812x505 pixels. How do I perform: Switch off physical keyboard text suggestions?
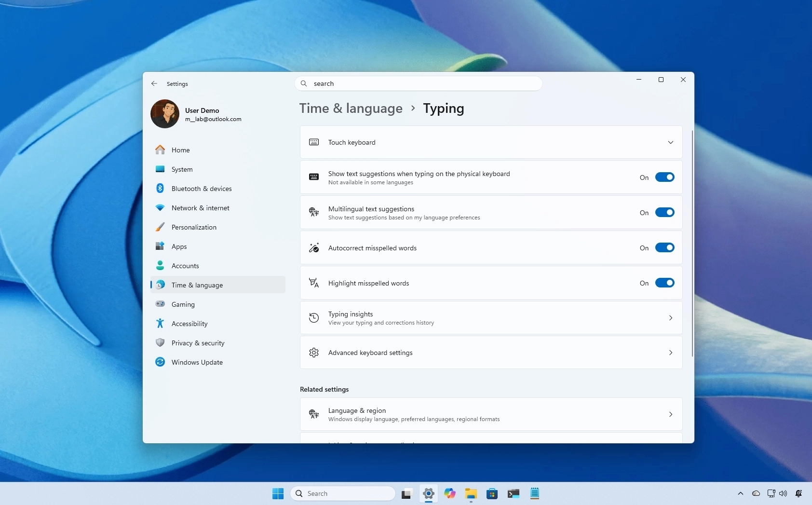(x=664, y=177)
